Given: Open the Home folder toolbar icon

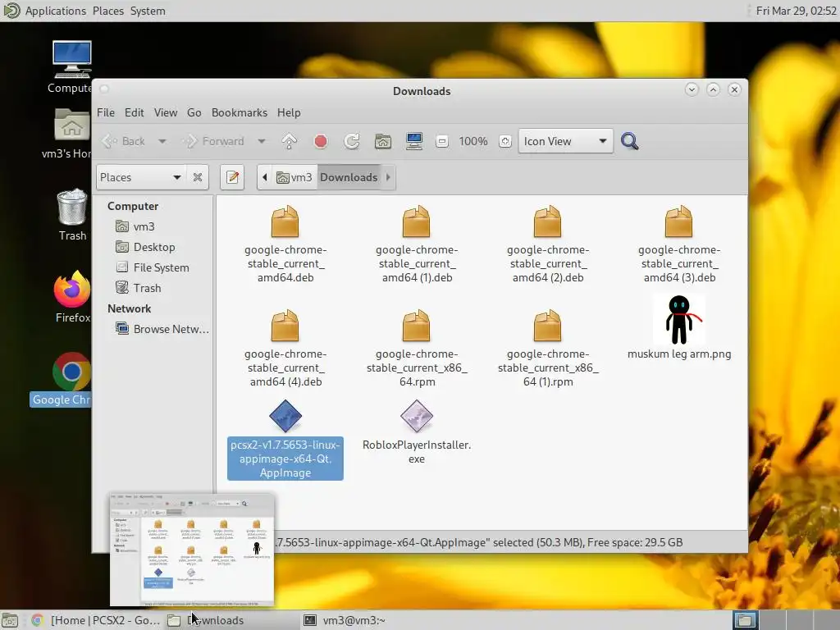Looking at the screenshot, I should click(382, 141).
